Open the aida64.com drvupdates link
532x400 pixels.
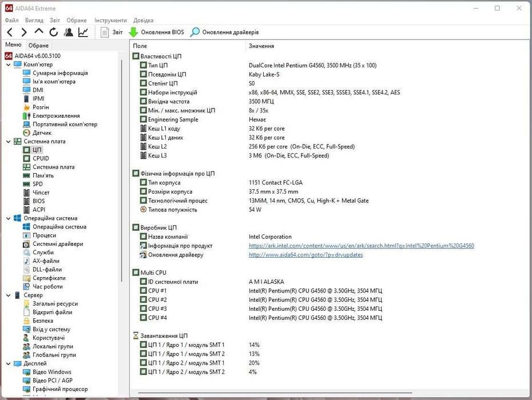tap(305, 255)
